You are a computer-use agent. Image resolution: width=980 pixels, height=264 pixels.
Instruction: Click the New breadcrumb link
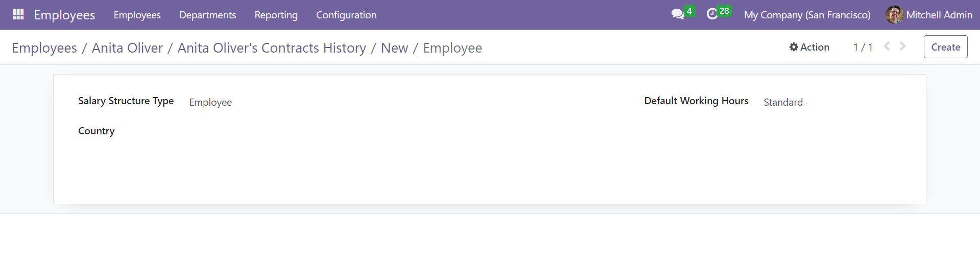click(394, 47)
